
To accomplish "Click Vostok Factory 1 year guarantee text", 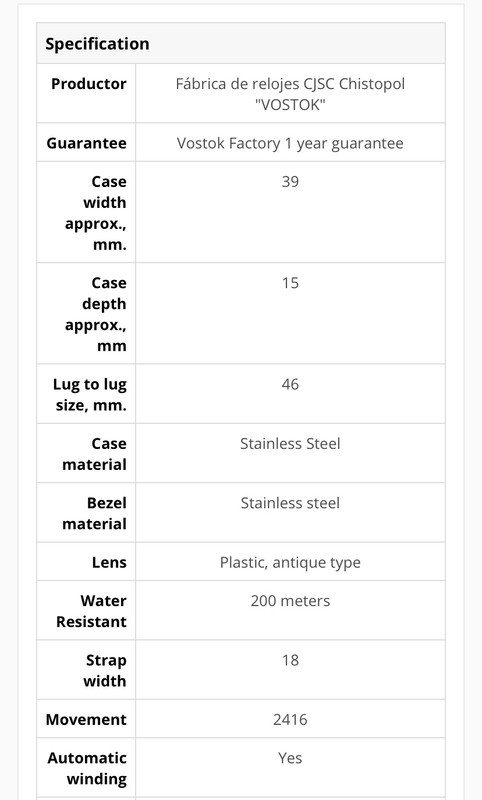I will point(290,143).
